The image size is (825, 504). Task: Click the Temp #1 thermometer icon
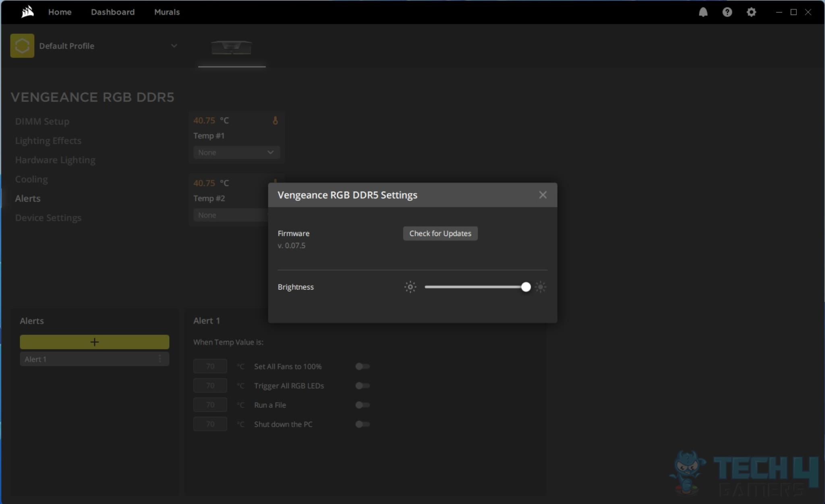click(x=275, y=120)
